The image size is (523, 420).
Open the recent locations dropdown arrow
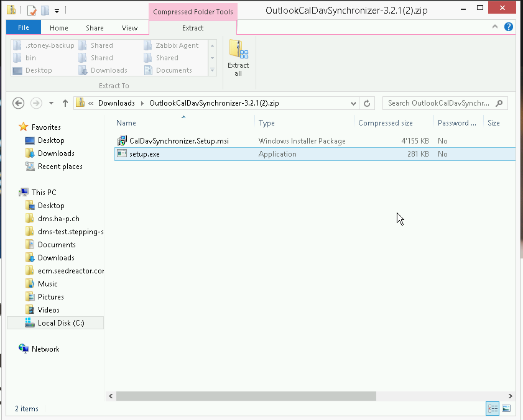pos(51,104)
